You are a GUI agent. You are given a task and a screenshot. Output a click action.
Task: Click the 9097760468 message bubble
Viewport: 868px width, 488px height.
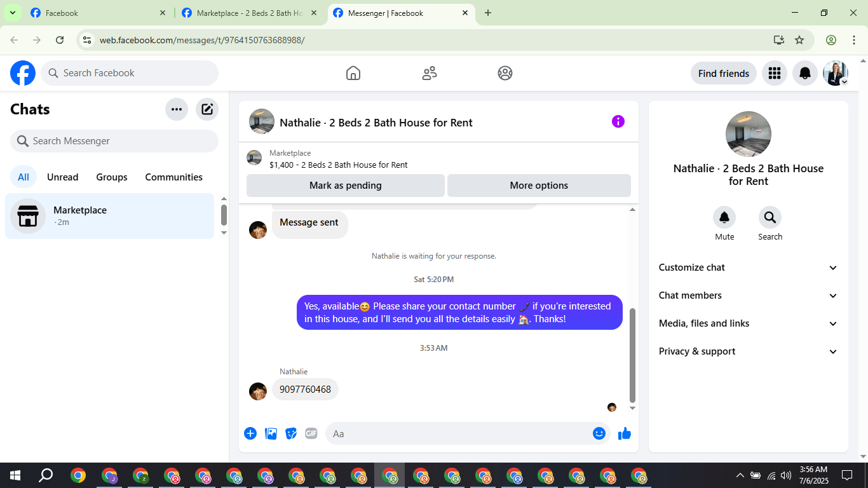pyautogui.click(x=306, y=390)
